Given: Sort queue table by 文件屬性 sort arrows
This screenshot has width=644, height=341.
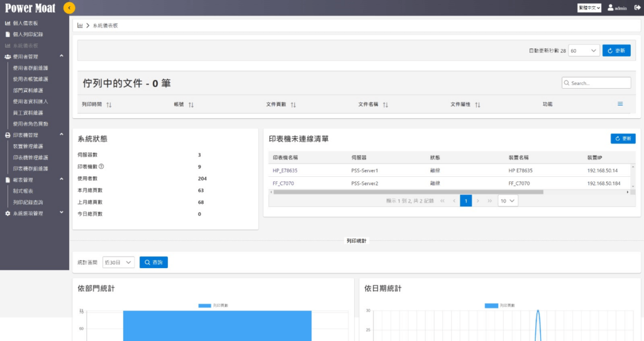Looking at the screenshot, I should click(x=478, y=105).
